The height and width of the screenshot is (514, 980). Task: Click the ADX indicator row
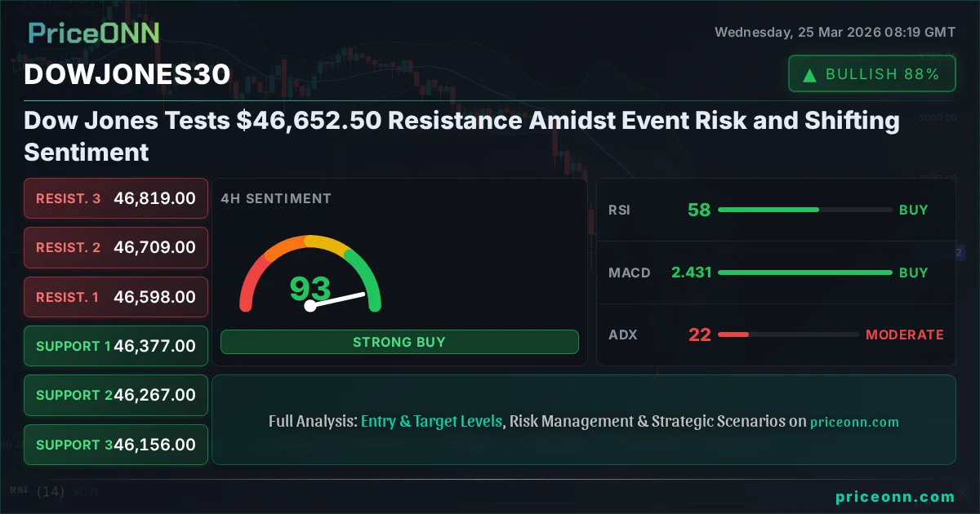click(776, 335)
